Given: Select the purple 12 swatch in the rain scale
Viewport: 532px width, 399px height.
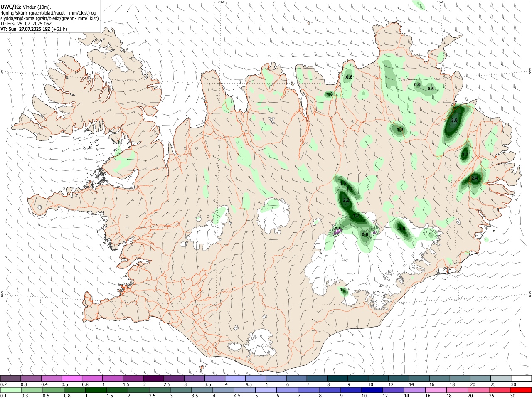Looking at the screenshot, I should 393,390.
